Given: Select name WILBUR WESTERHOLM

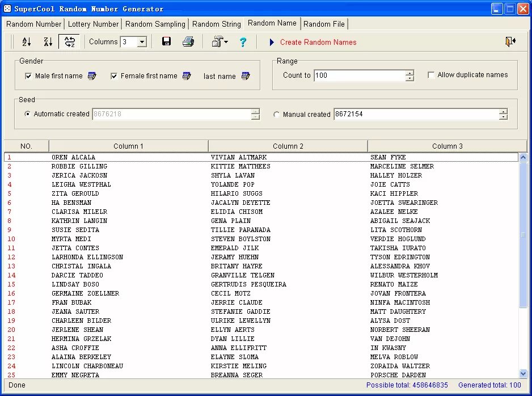Looking at the screenshot, I should 404,275.
